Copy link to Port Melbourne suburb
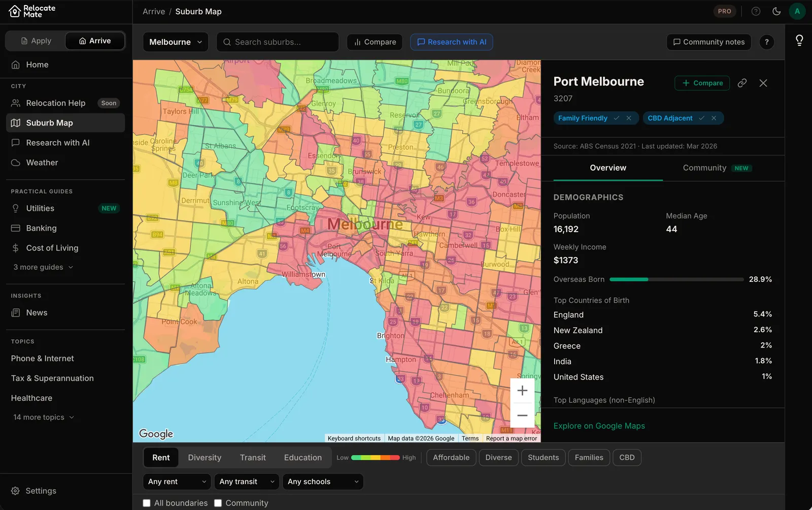 tap(742, 83)
